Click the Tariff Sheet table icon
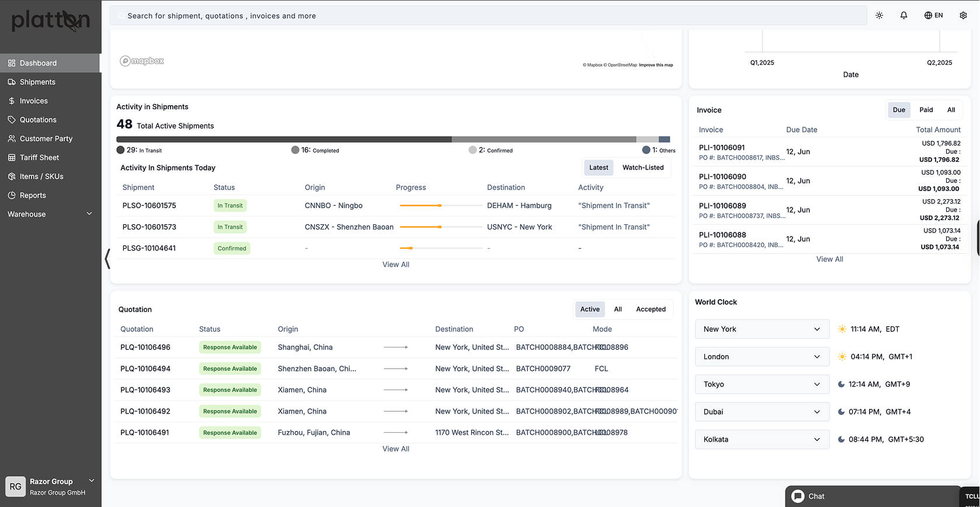Screen dimensions: 980x507 click(12, 158)
